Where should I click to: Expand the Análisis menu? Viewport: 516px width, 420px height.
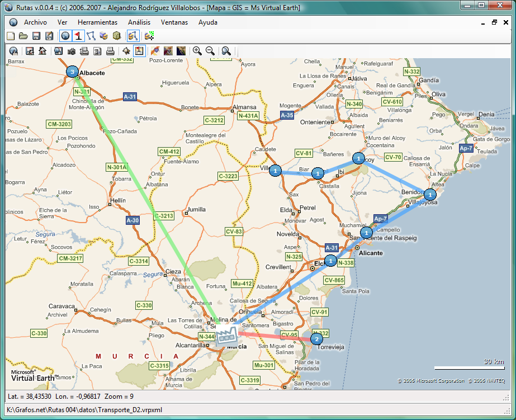pyautogui.click(x=139, y=22)
